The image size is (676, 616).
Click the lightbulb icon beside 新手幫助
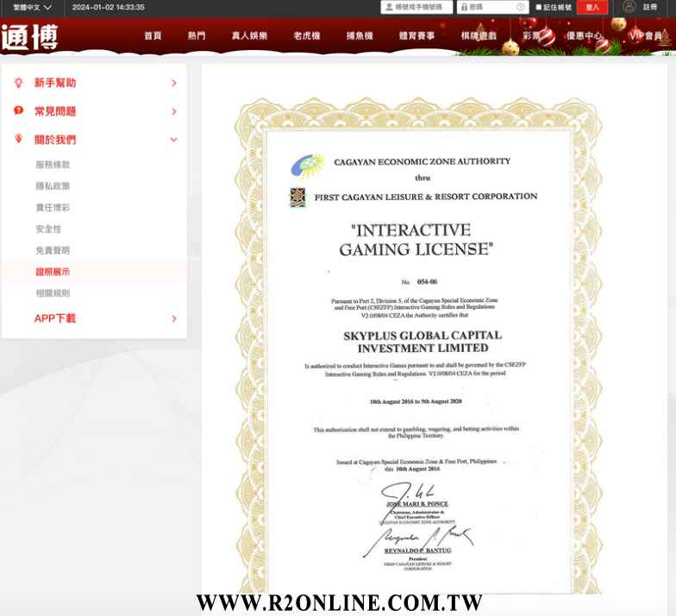pos(18,83)
